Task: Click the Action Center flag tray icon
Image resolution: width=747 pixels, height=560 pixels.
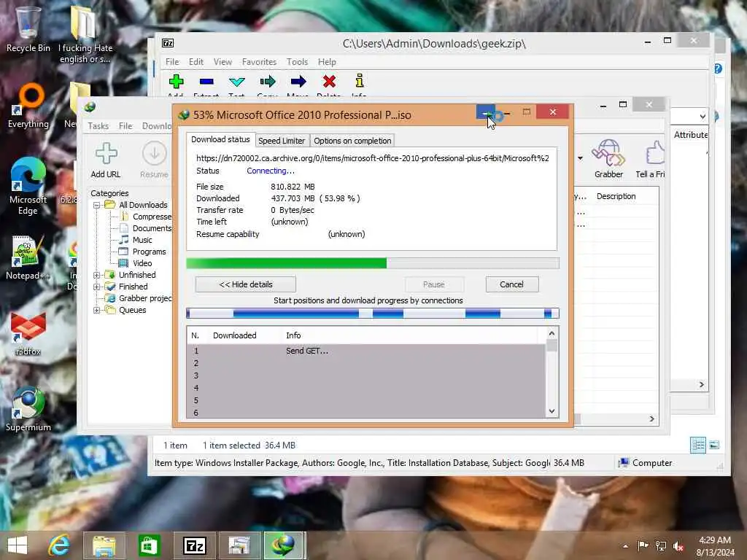Action: [643, 545]
